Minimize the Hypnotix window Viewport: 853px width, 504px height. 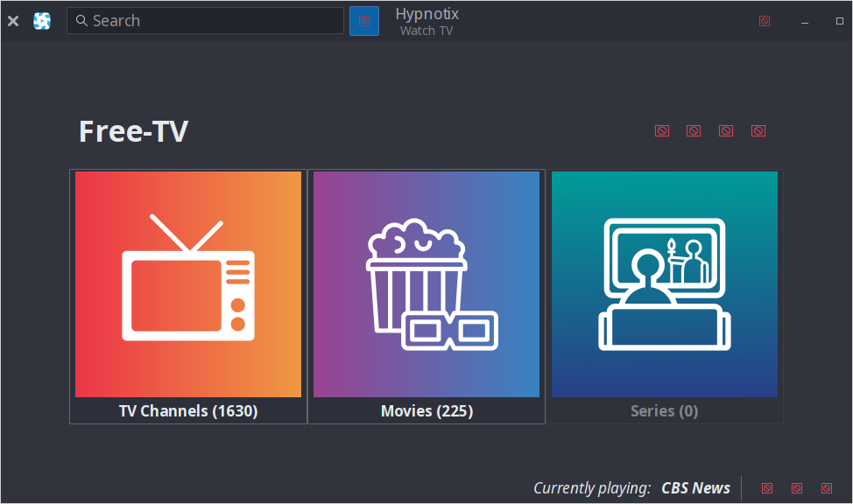click(x=805, y=21)
